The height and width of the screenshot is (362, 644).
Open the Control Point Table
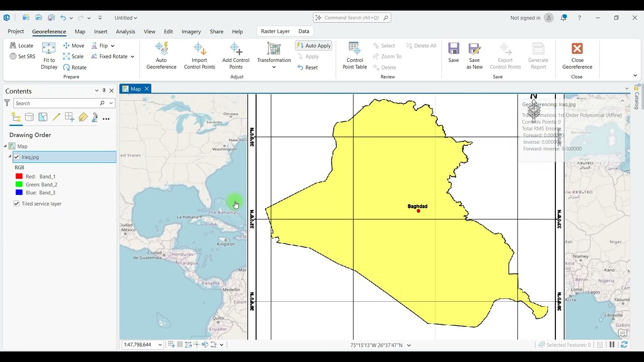(x=355, y=56)
